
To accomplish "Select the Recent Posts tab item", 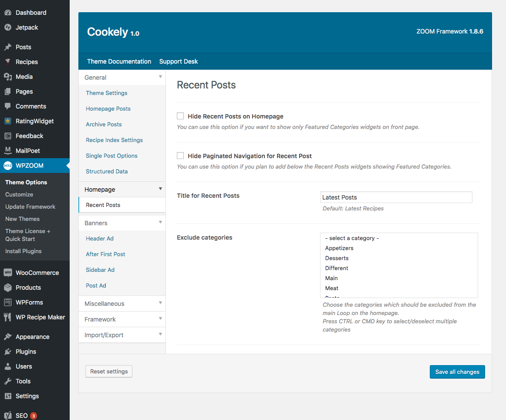I will [122, 205].
